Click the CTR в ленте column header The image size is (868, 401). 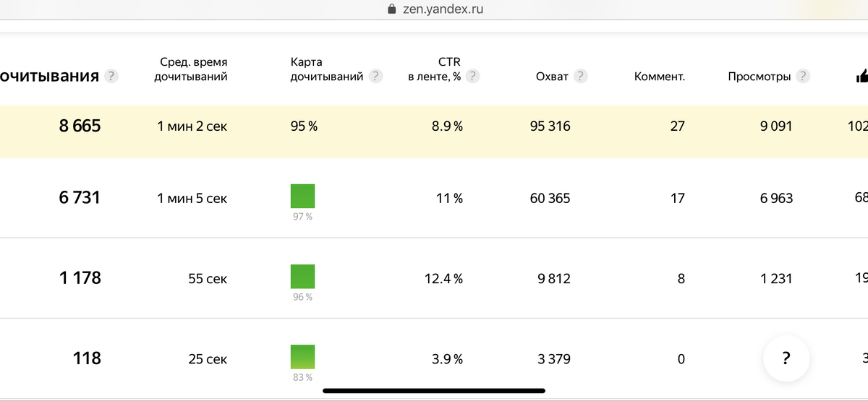pos(434,69)
